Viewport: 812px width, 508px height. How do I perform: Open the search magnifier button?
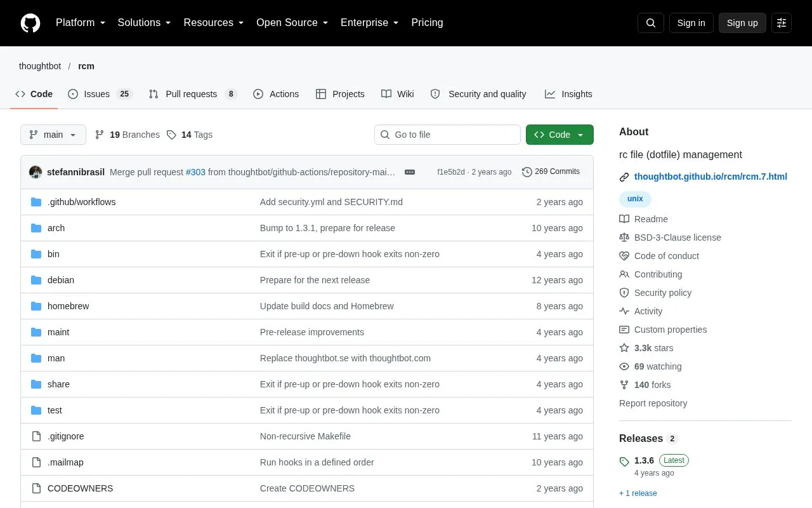651,23
